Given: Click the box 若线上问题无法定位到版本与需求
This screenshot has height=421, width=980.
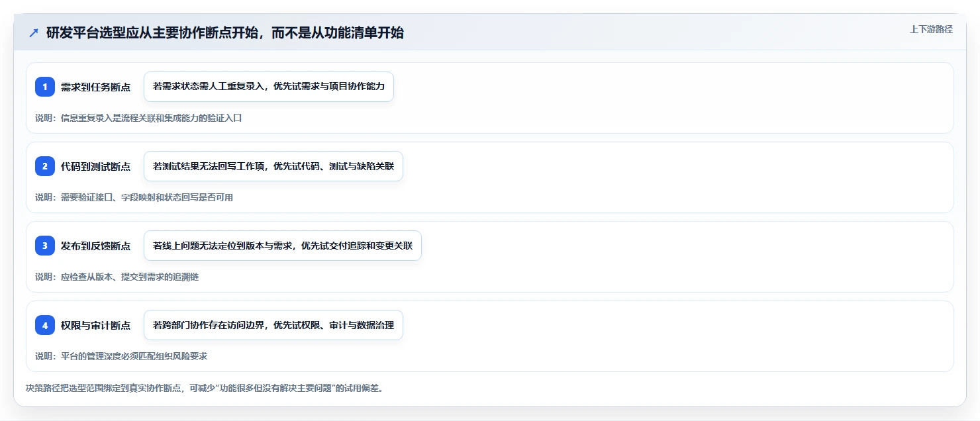Looking at the screenshot, I should point(283,246).
